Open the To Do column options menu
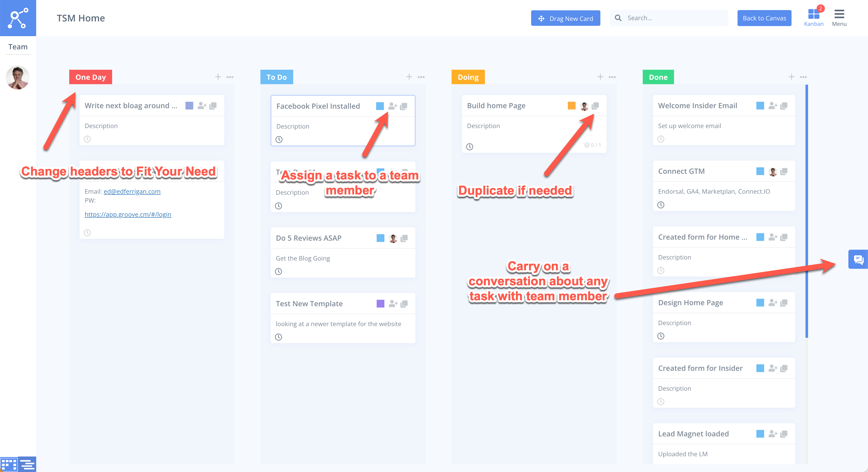The width and height of the screenshot is (868, 472). tap(421, 77)
